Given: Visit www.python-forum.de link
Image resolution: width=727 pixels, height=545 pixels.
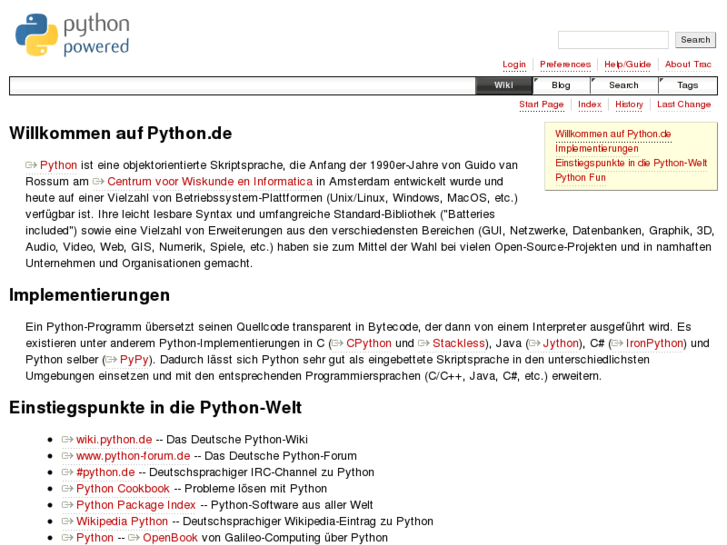Looking at the screenshot, I should (x=133, y=456).
